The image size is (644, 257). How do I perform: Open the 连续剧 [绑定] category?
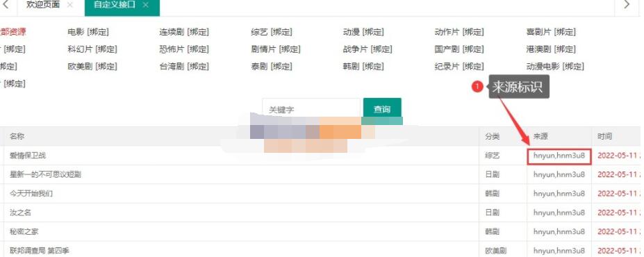pos(184,32)
